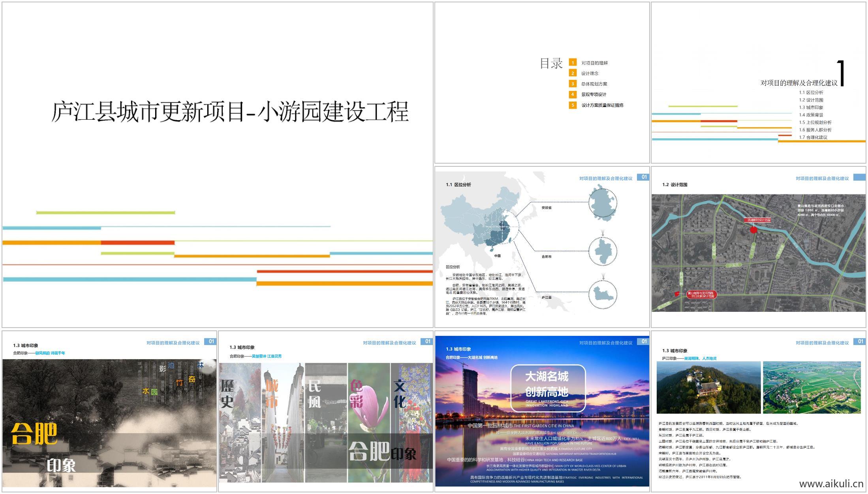
Task: Click the orange "1" badge beside 对项目的理解
Action: point(573,62)
